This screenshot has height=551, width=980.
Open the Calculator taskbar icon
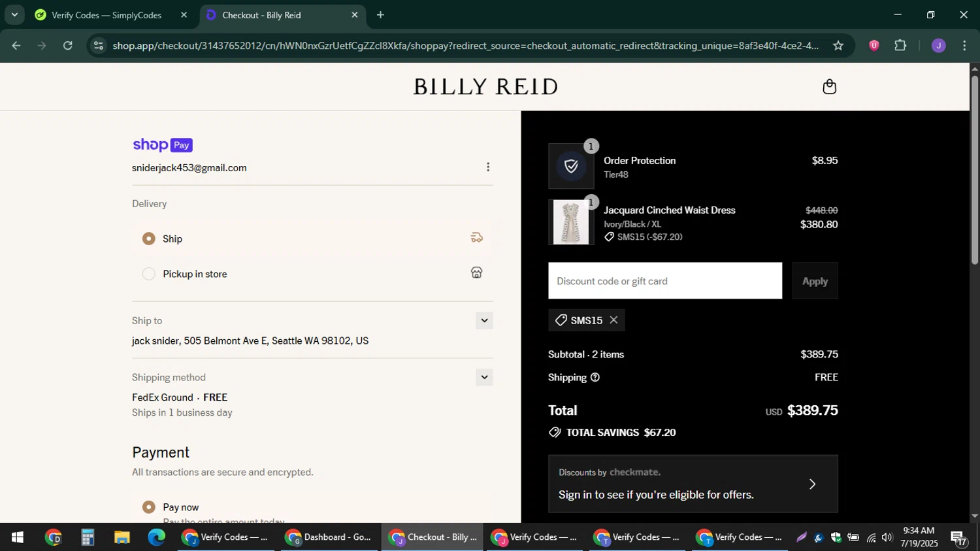pos(88,537)
